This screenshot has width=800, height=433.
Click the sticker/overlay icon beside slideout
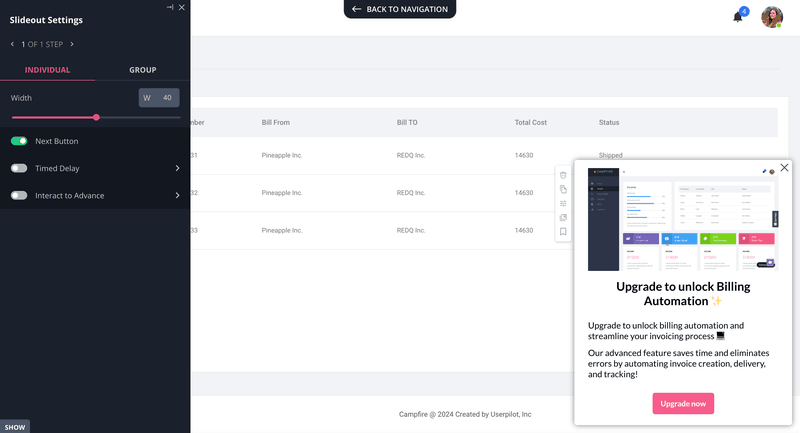point(563,218)
